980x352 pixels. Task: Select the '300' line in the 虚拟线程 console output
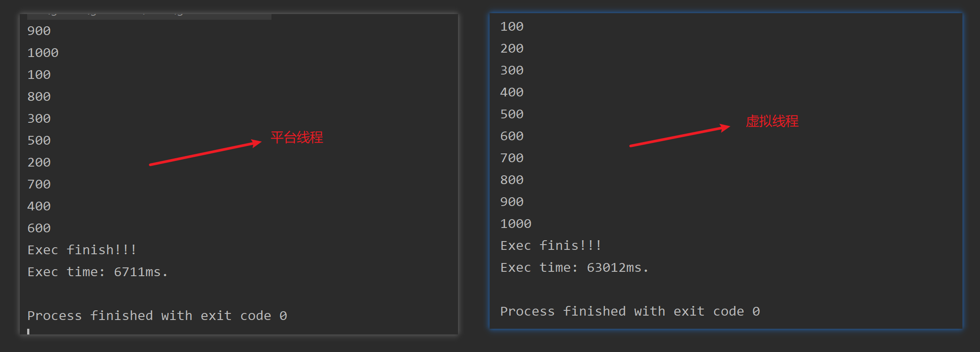tap(512, 71)
